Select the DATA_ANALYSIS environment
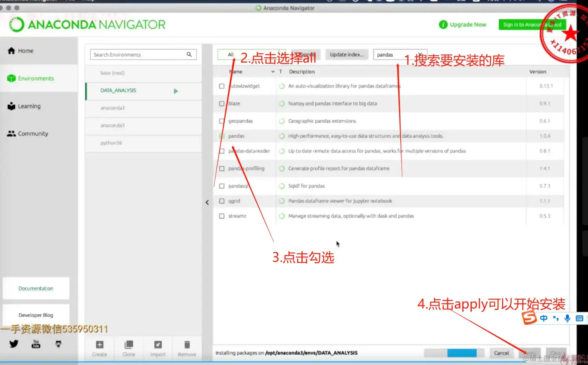This screenshot has height=365, width=588. point(143,91)
